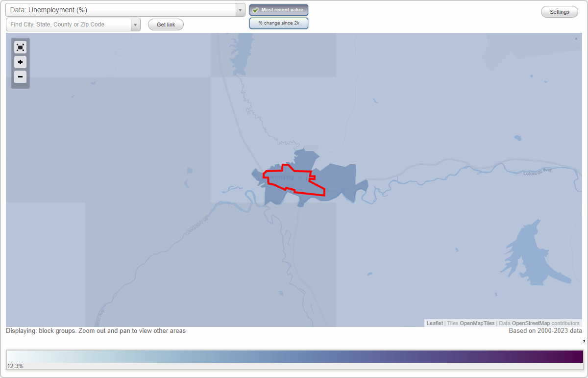The height and width of the screenshot is (378, 588).
Task: Click the green checkmark on Most recent value
Action: pos(256,9)
